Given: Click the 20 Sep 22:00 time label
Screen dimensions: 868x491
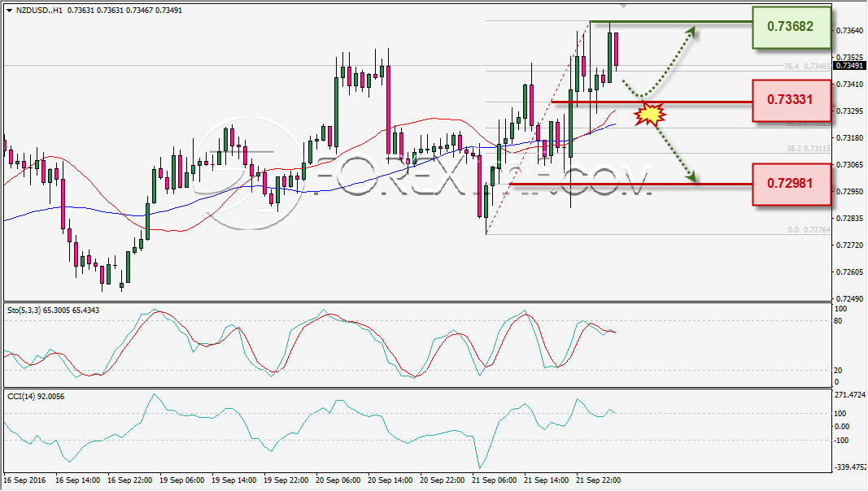Looking at the screenshot, I should 442,480.
